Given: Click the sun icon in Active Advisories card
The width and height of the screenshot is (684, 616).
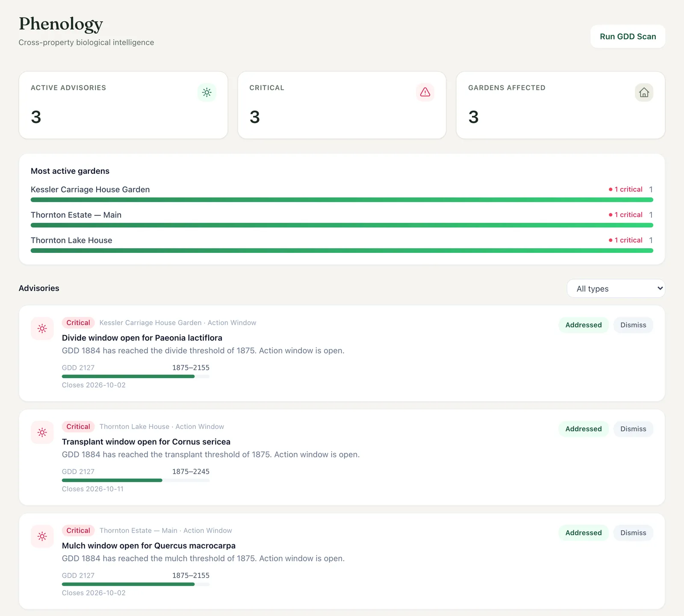Looking at the screenshot, I should coord(207,92).
